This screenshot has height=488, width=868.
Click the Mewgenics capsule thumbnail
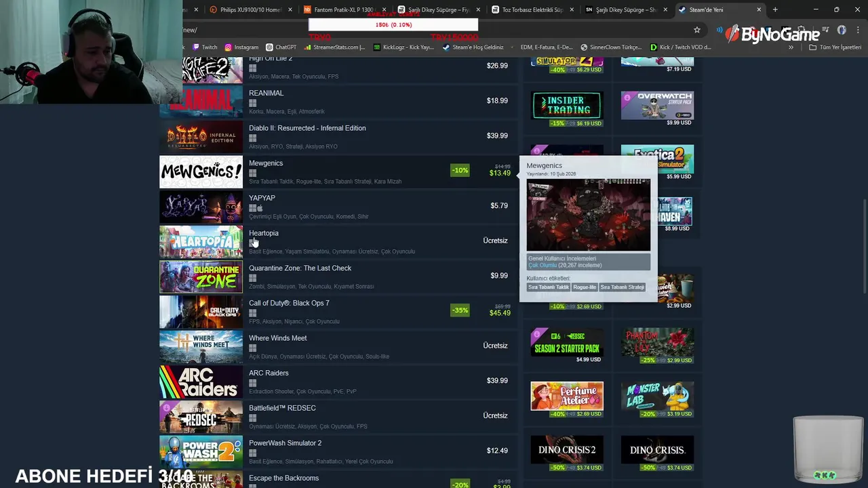[x=201, y=171]
